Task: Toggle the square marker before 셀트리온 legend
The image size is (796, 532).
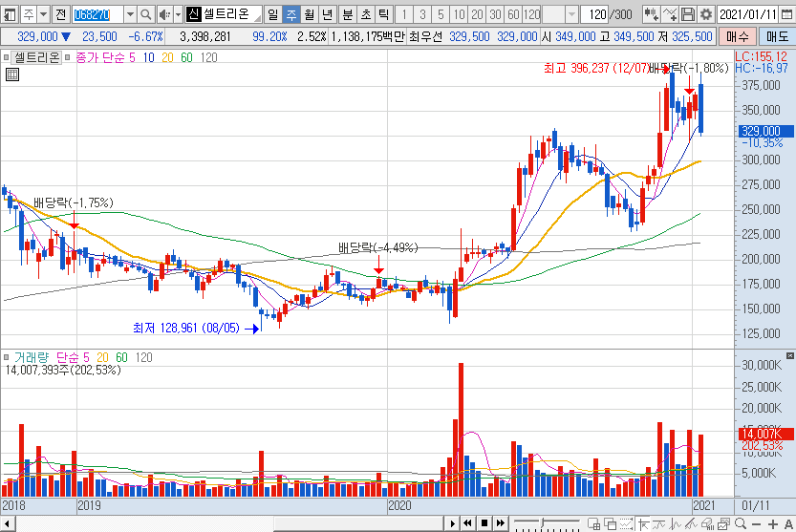Action: pos(6,57)
